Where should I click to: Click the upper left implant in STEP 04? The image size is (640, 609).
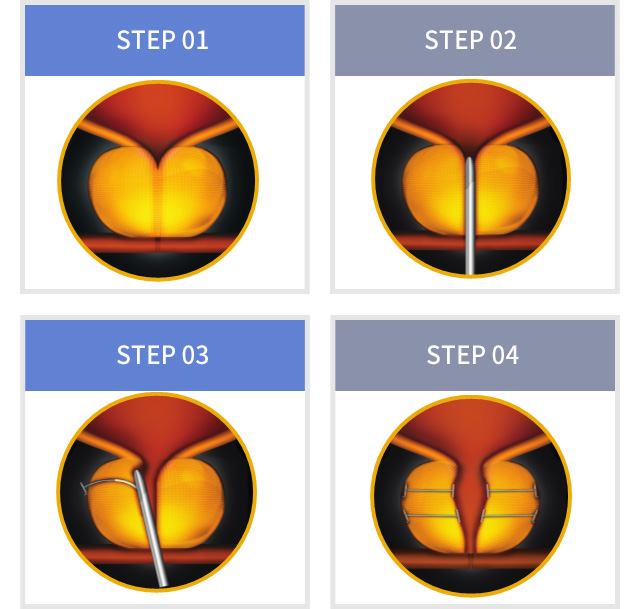429,491
